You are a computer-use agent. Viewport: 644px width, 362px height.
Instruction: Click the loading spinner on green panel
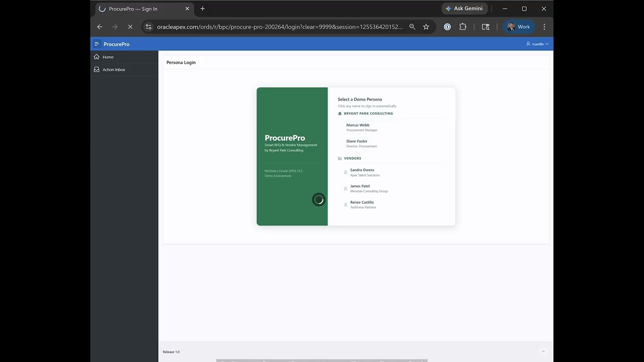click(x=318, y=200)
